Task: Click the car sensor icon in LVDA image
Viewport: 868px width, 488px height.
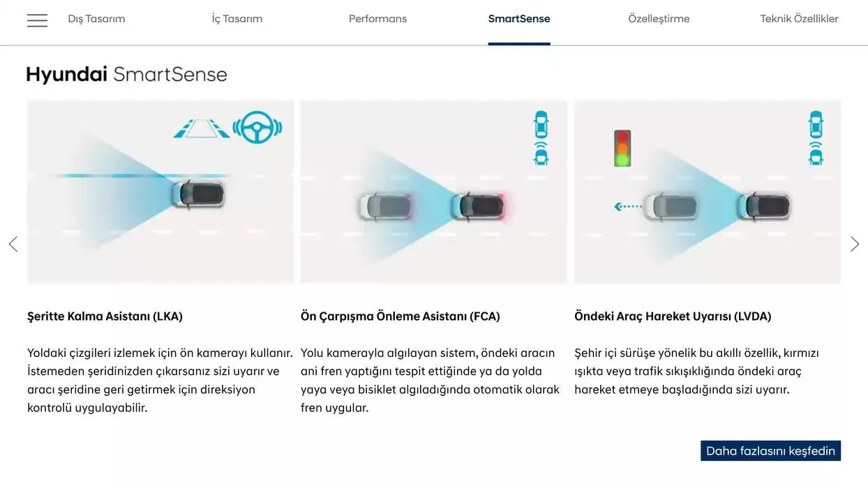Action: [816, 137]
